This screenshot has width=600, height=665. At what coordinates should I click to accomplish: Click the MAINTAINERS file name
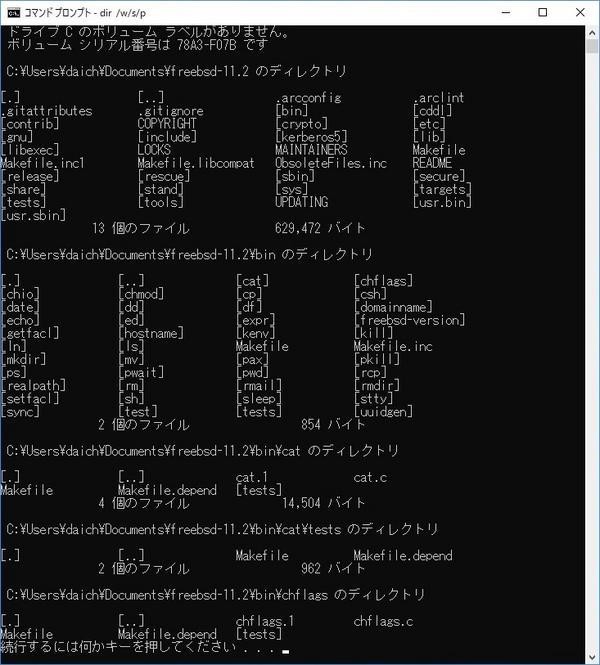(311, 150)
